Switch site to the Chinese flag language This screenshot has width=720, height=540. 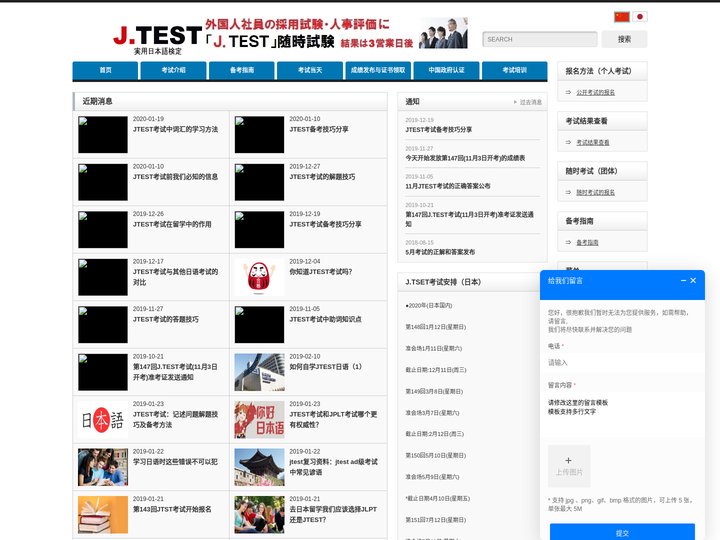[x=622, y=17]
